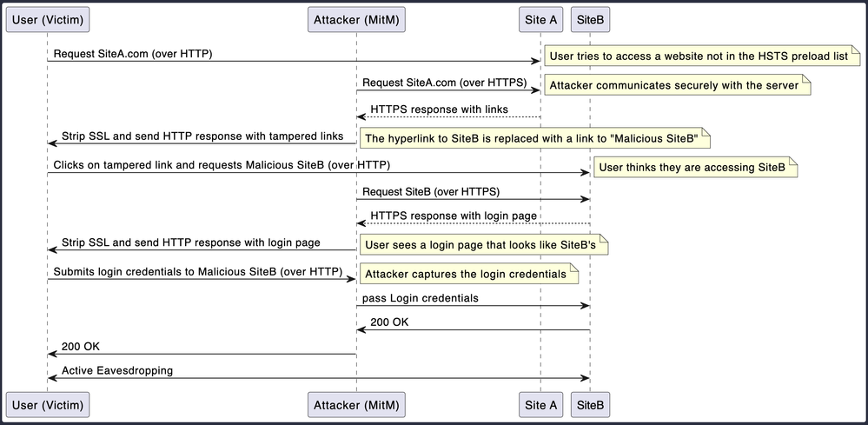Click the bottom Attacker (MitM) participant box
Viewport: 868px width, 425px height.
pos(356,404)
